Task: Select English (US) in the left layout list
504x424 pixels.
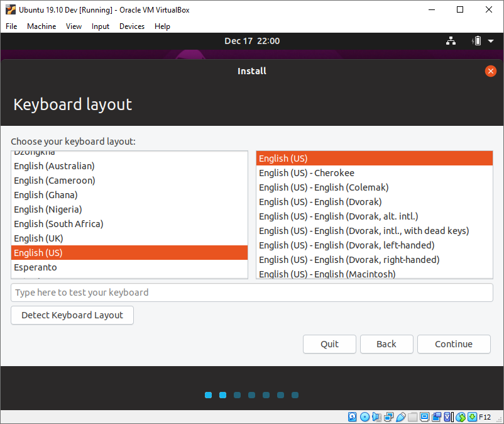Action: (129, 253)
